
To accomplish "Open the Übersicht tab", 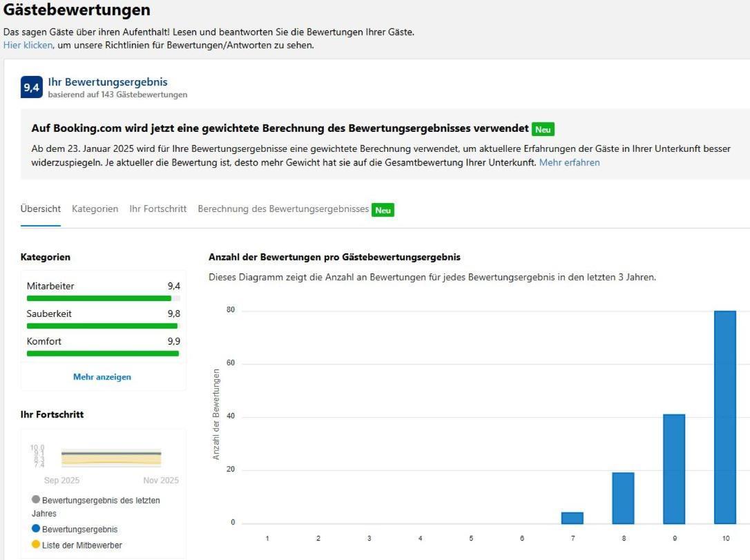I will pos(41,209).
